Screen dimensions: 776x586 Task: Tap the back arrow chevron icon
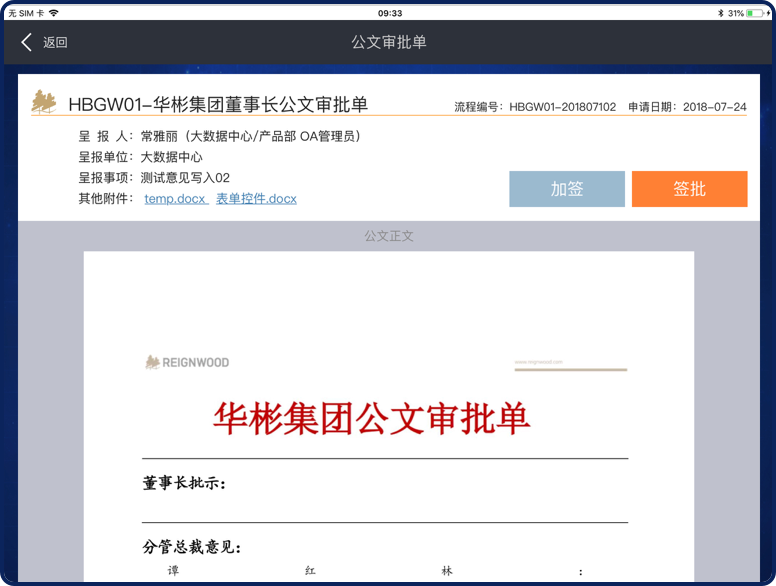point(27,42)
